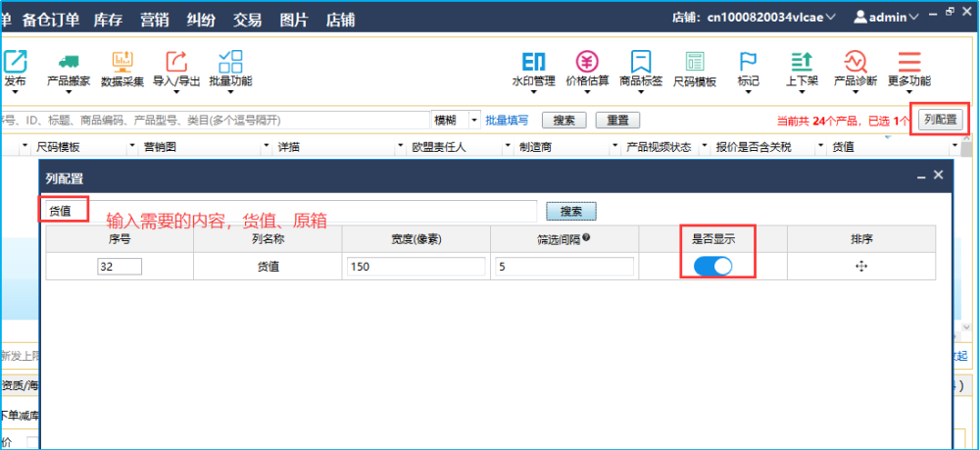Click the 排序 column header in dialog

[861, 238]
